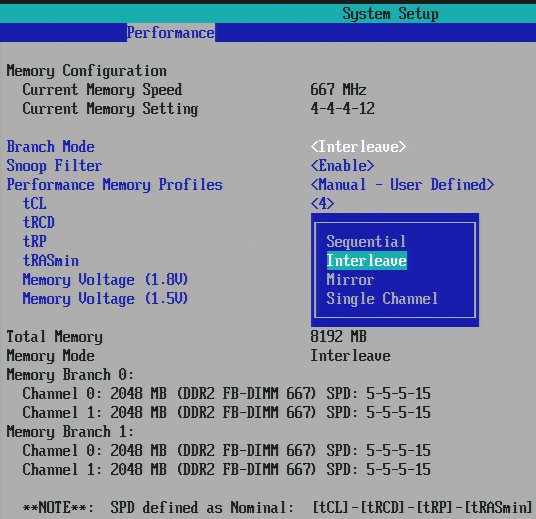
Task: Select the Performance tab
Action: 171,33
